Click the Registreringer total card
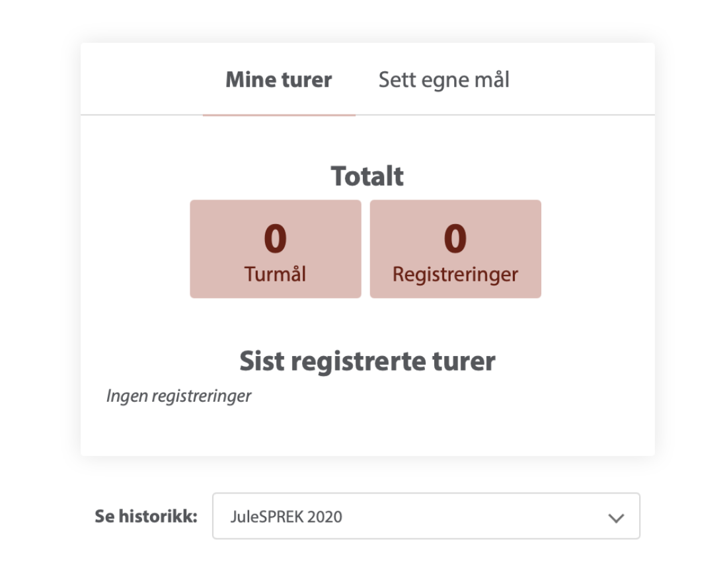Viewport: 727px width, 588px height. (455, 249)
